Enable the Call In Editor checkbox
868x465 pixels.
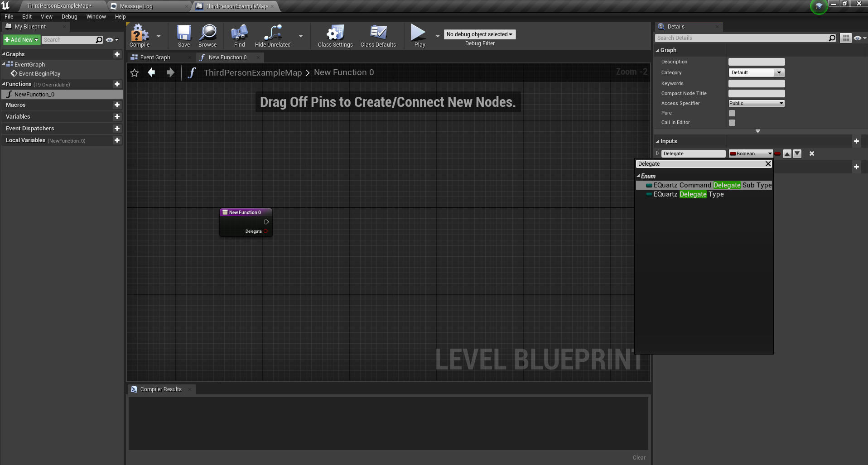pos(732,122)
